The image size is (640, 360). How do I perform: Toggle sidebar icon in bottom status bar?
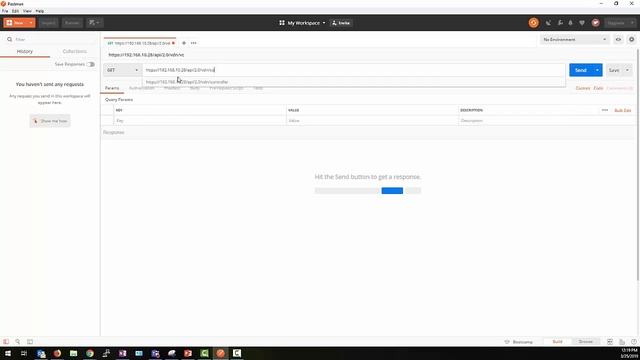(6, 342)
